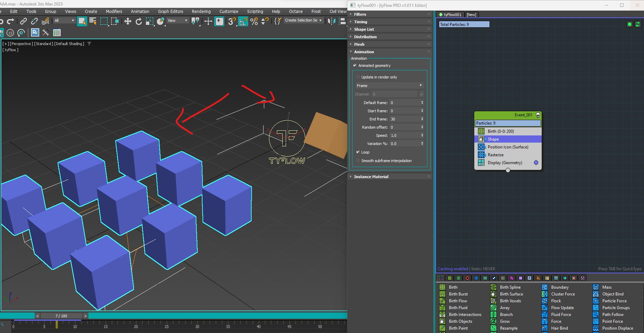Screen dimensions: 644x333
Task: Click the Select by Name icon
Action: [x=93, y=21]
